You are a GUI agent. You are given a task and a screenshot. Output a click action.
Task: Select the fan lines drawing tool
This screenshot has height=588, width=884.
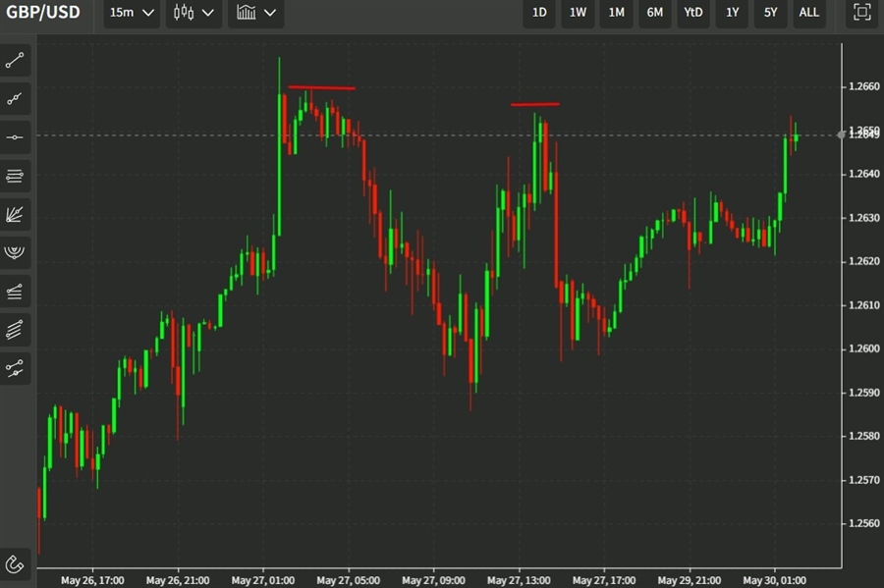point(15,215)
